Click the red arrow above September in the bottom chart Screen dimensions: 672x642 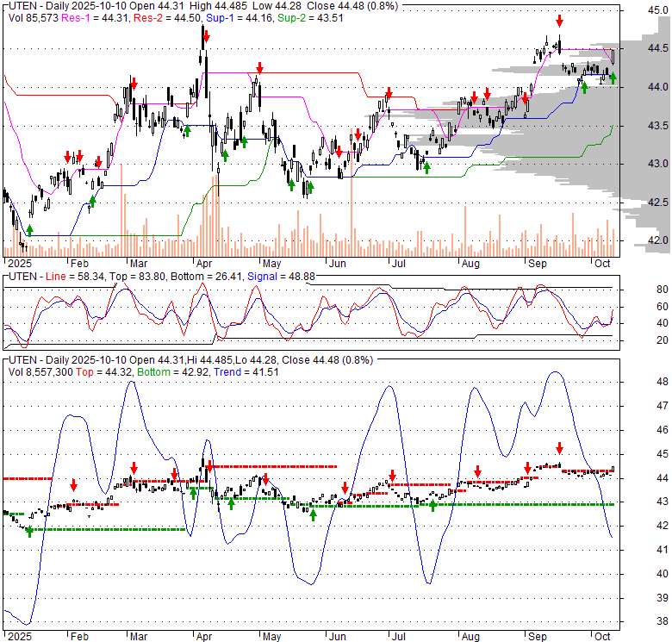pyautogui.click(x=559, y=447)
